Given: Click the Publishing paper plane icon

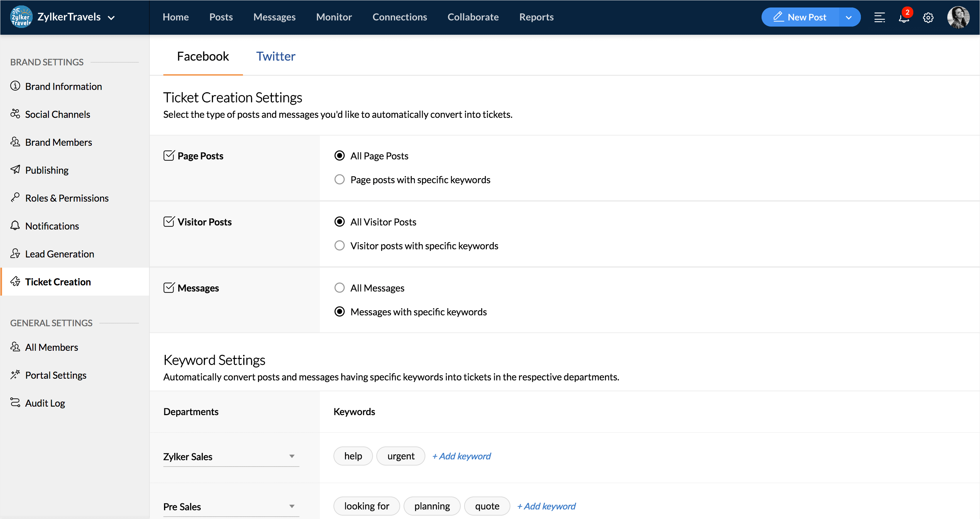Looking at the screenshot, I should (x=15, y=170).
